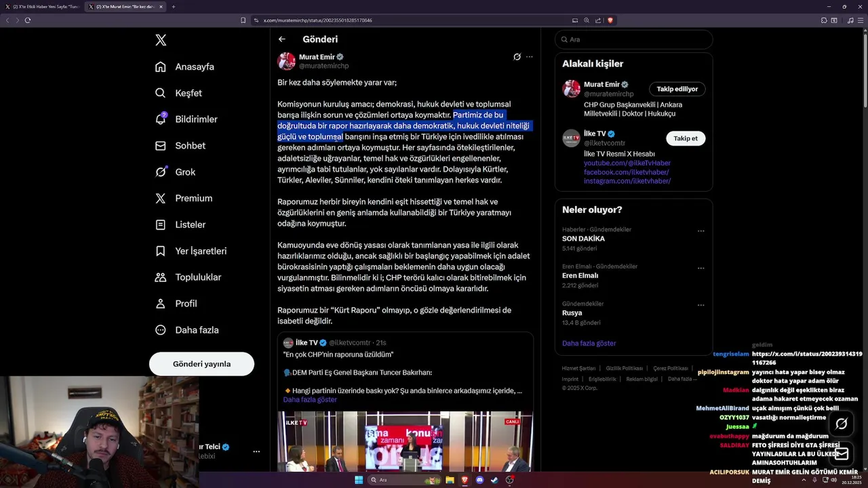Go to Anasayfa home feed
Image resolution: width=868 pixels, height=488 pixels.
pos(184,66)
